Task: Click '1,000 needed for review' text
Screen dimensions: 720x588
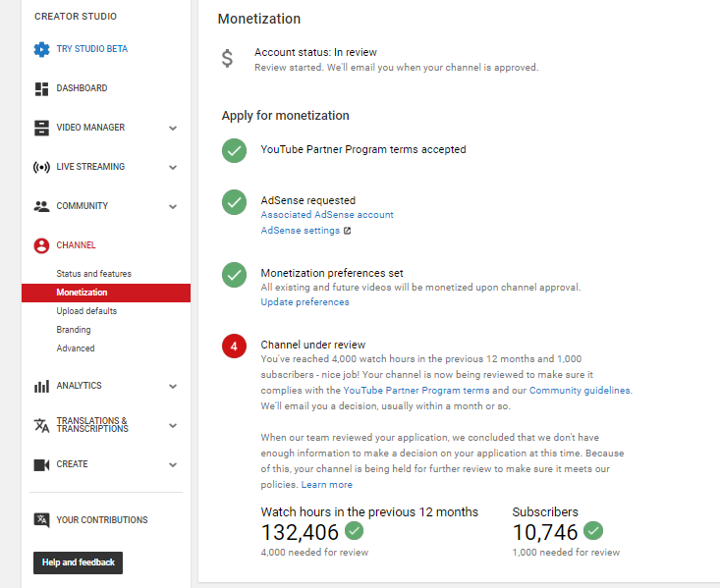Action: tap(566, 553)
